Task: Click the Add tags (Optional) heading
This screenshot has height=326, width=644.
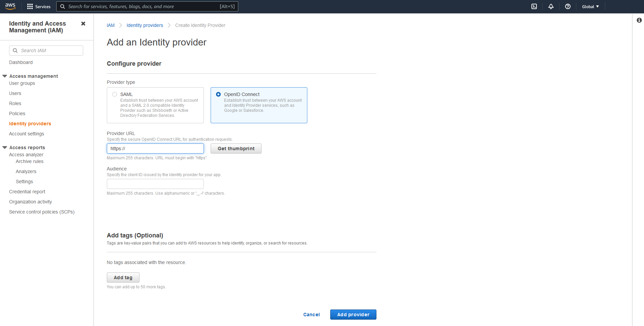Action: click(x=135, y=235)
